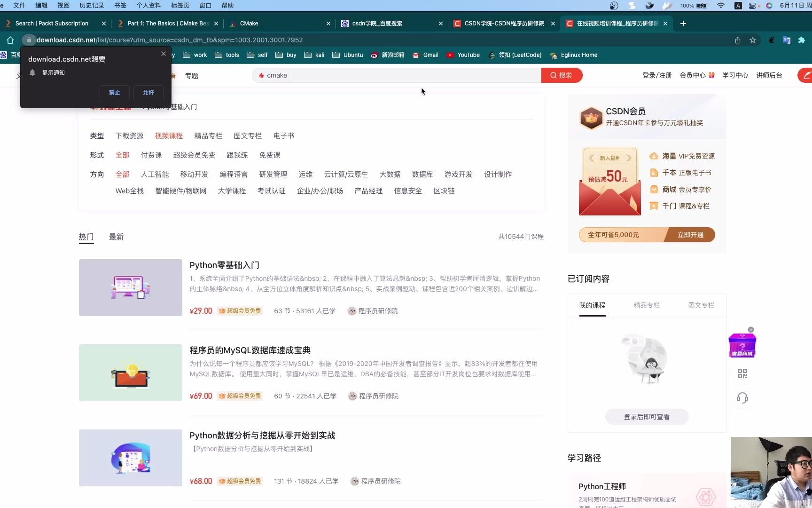
Task: Select 精品专栏 type filter
Action: pos(208,136)
